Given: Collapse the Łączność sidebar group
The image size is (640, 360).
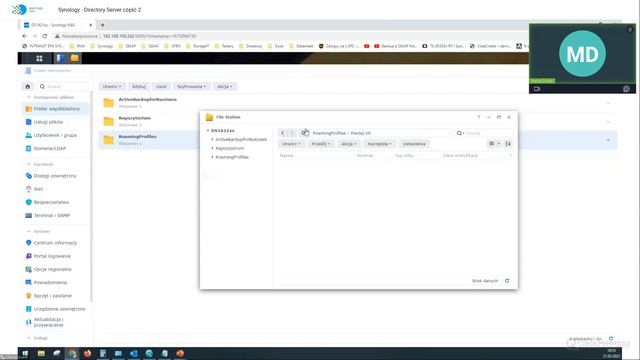Looking at the screenshot, I should coord(29,164).
